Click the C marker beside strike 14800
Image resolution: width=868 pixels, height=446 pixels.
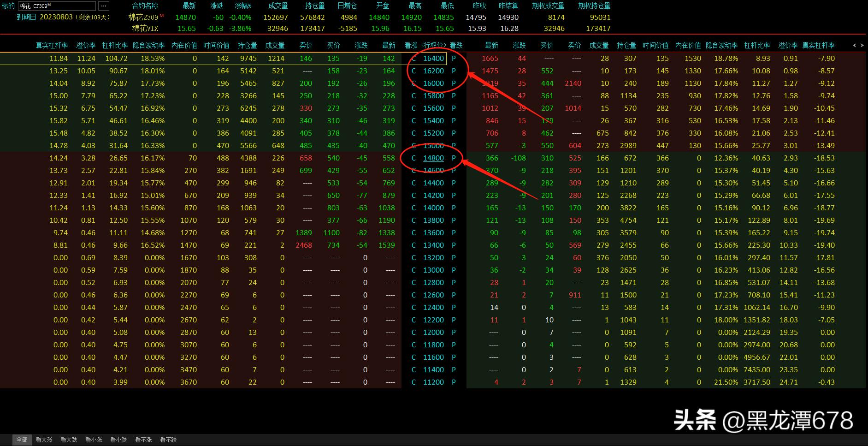[x=413, y=158]
